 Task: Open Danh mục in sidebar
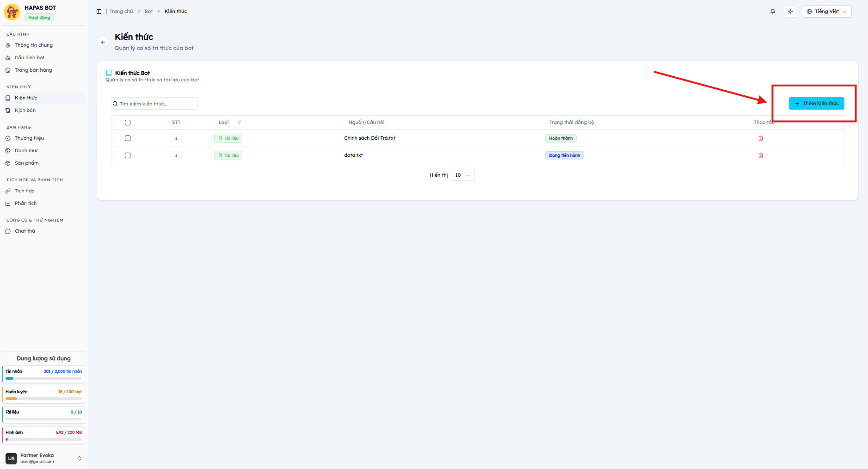(x=43, y=151)
